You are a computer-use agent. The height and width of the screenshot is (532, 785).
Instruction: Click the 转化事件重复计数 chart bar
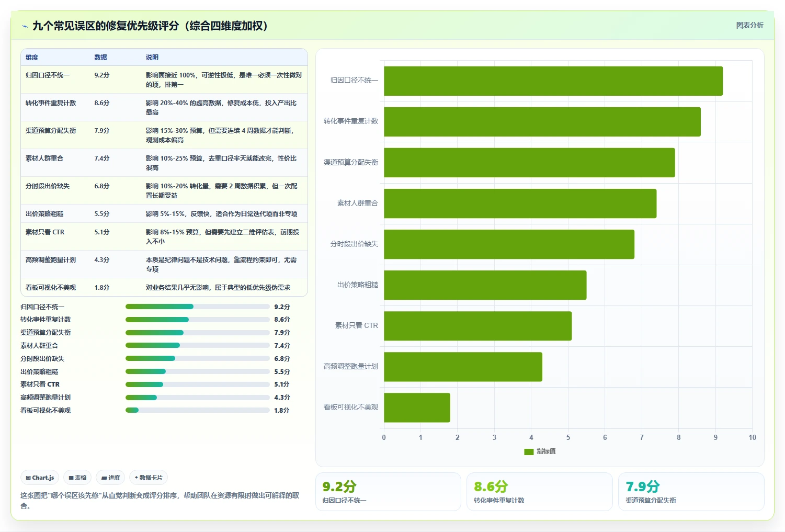tap(542, 122)
